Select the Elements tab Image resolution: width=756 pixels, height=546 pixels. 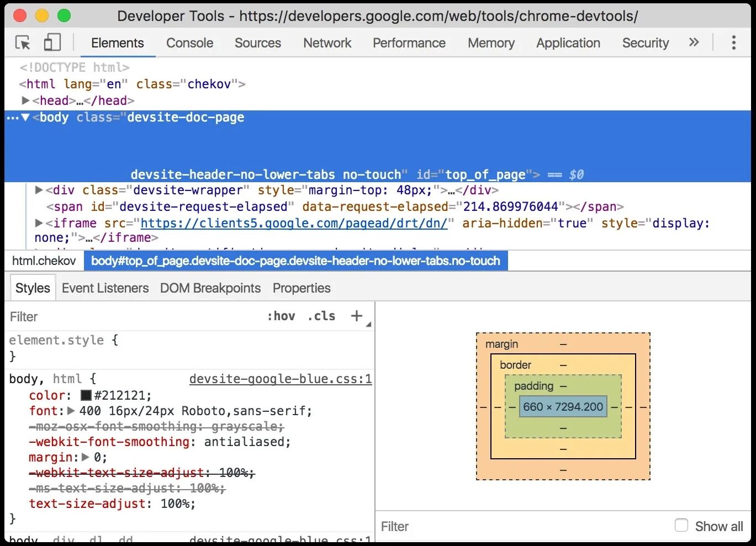tap(118, 43)
